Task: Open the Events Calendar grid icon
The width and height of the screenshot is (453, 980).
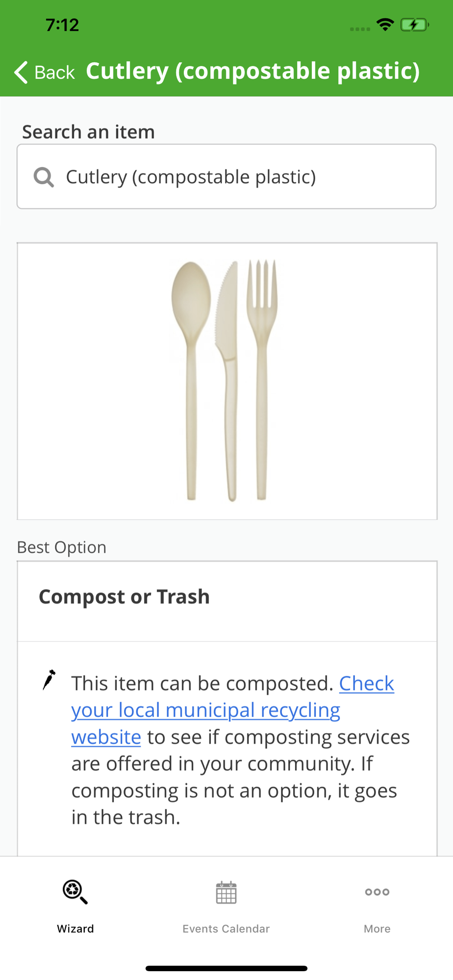Action: point(226,892)
